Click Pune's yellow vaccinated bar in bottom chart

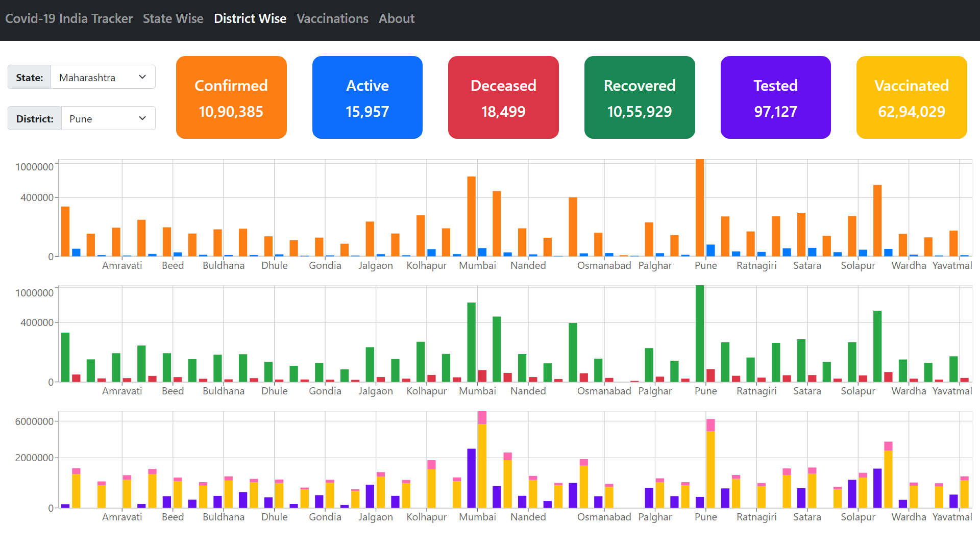(710, 469)
